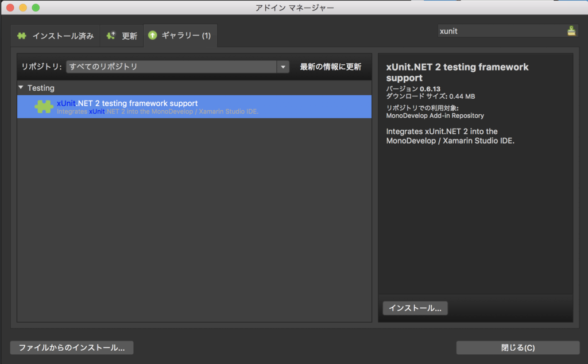Open the インストール済み tab
This screenshot has width=588, height=364.
(x=55, y=36)
